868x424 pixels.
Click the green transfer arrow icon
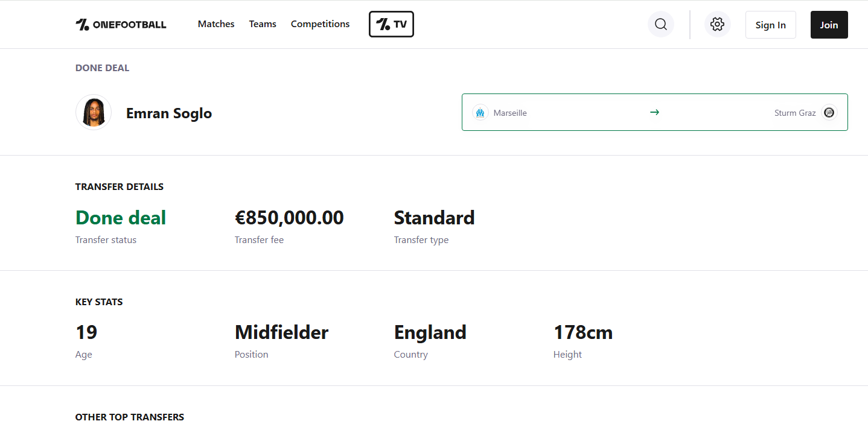pyautogui.click(x=654, y=112)
